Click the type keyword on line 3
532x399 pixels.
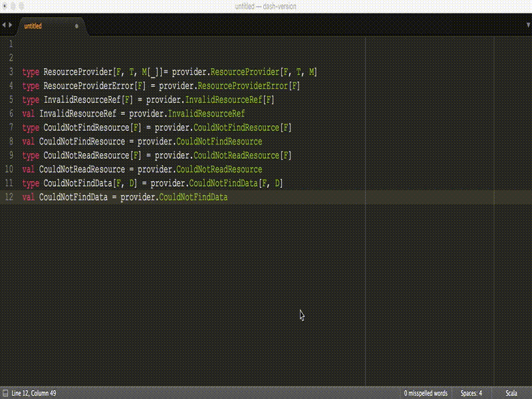(x=31, y=72)
